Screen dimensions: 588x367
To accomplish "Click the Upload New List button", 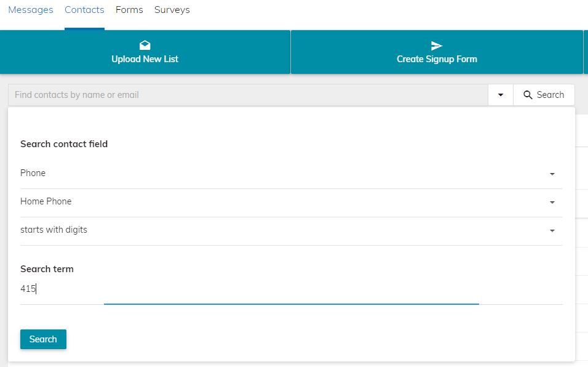I will (x=145, y=52).
